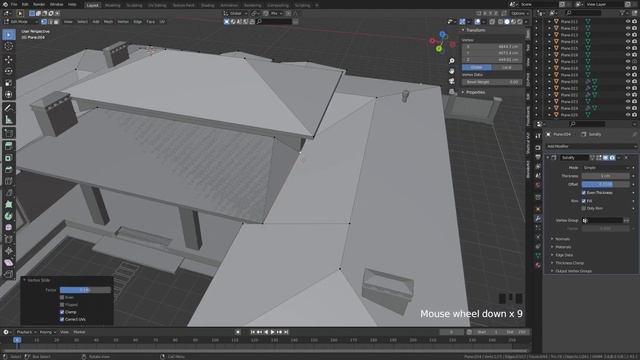The width and height of the screenshot is (640, 360).
Task: Click the Global coordinates button in Transform
Action: [x=477, y=67]
